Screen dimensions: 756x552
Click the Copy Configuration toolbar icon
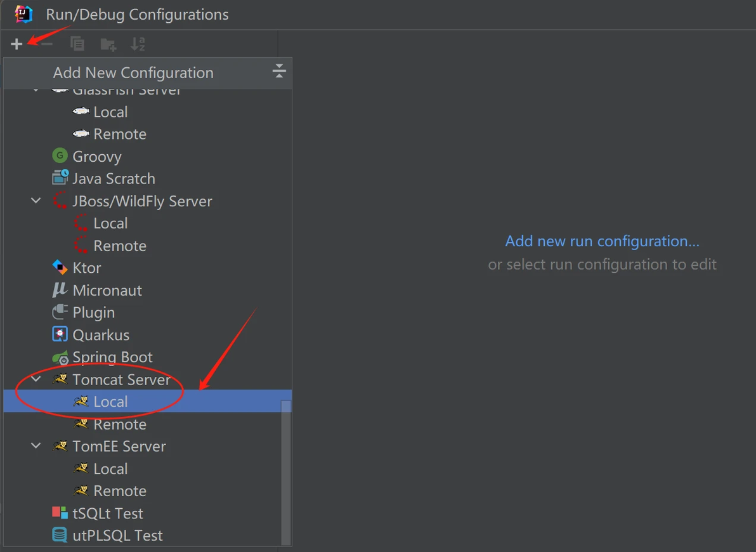point(77,44)
